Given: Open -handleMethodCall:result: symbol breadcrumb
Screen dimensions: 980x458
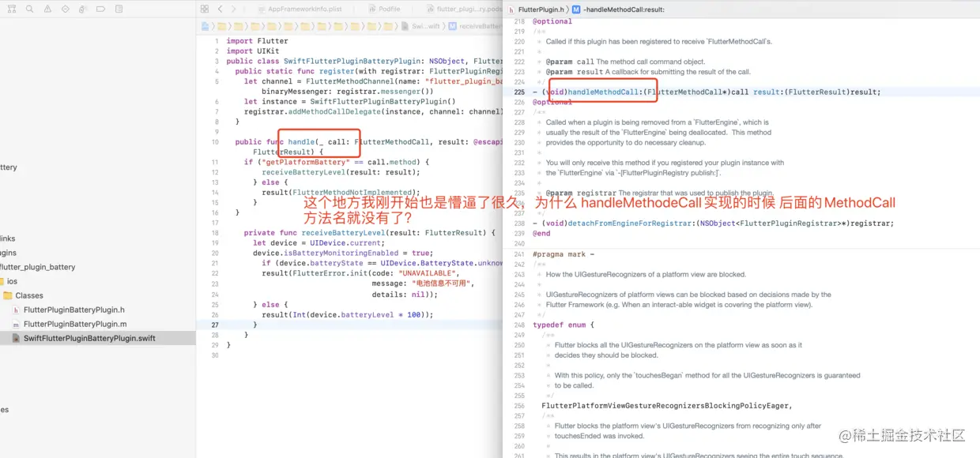Looking at the screenshot, I should (x=618, y=9).
